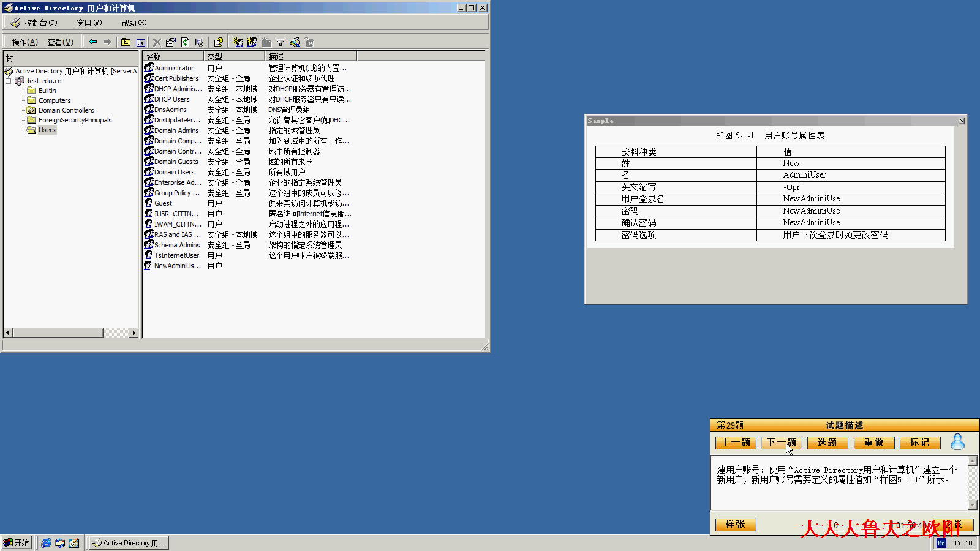The image size is (980, 551).
Task: Select the Computers folder in the tree
Action: click(55, 100)
